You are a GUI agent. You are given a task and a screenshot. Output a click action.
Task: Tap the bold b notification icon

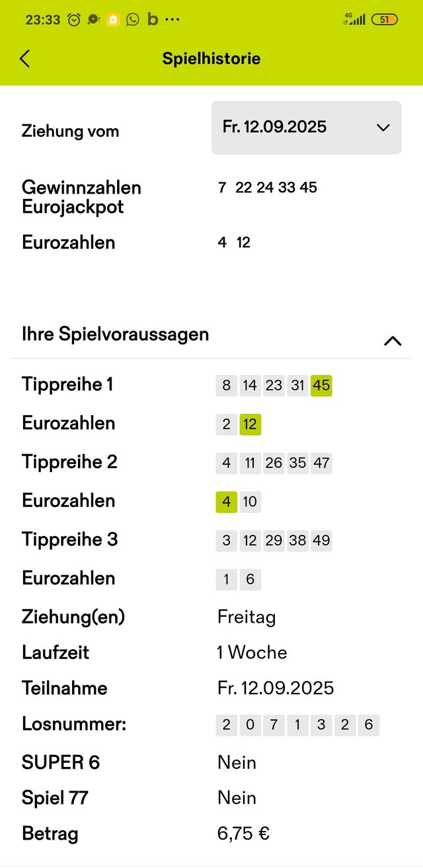(153, 19)
